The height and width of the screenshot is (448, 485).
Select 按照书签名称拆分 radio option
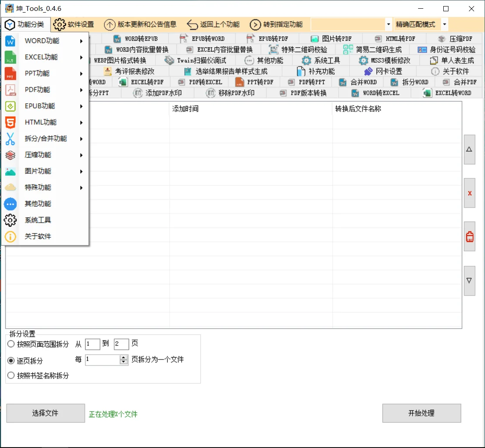(x=38, y=376)
